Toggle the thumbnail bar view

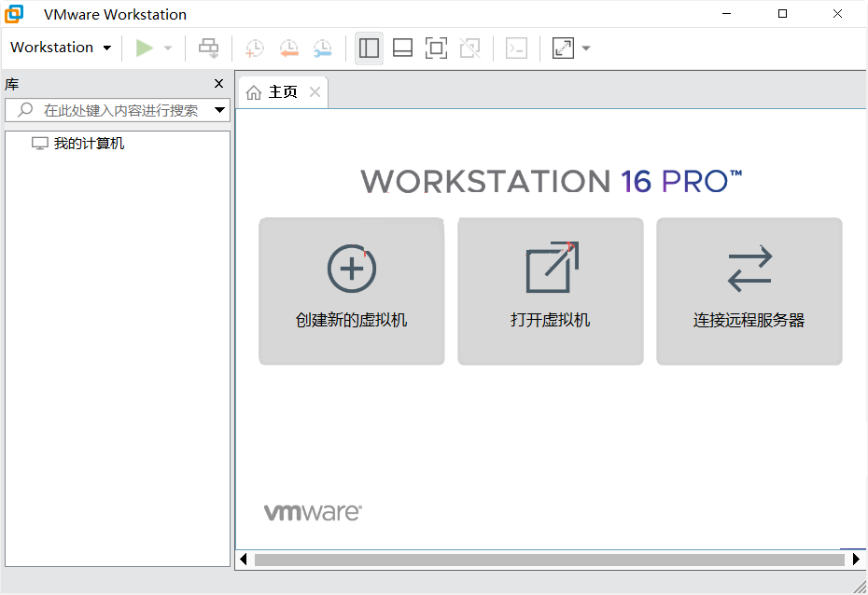click(x=402, y=48)
